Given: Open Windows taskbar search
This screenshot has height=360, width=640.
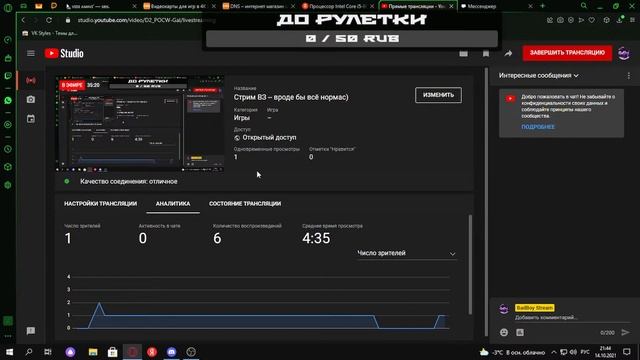Looking at the screenshot, I should pos(29,352).
